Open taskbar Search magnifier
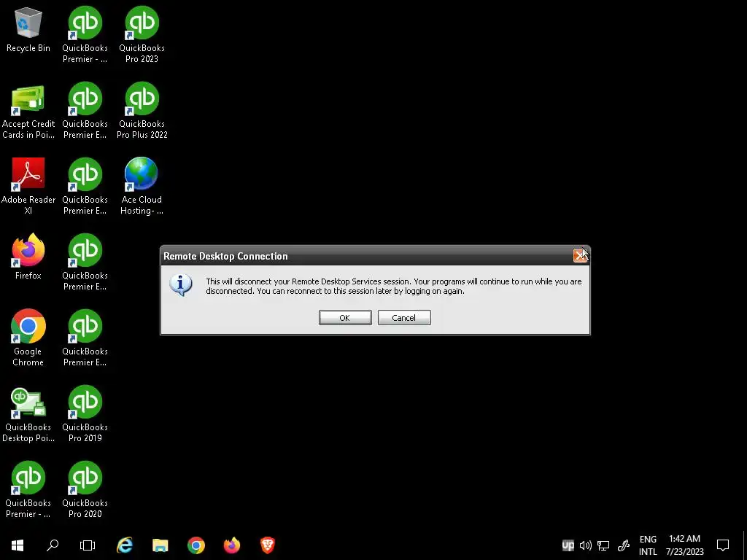The image size is (747, 560). coord(53,545)
